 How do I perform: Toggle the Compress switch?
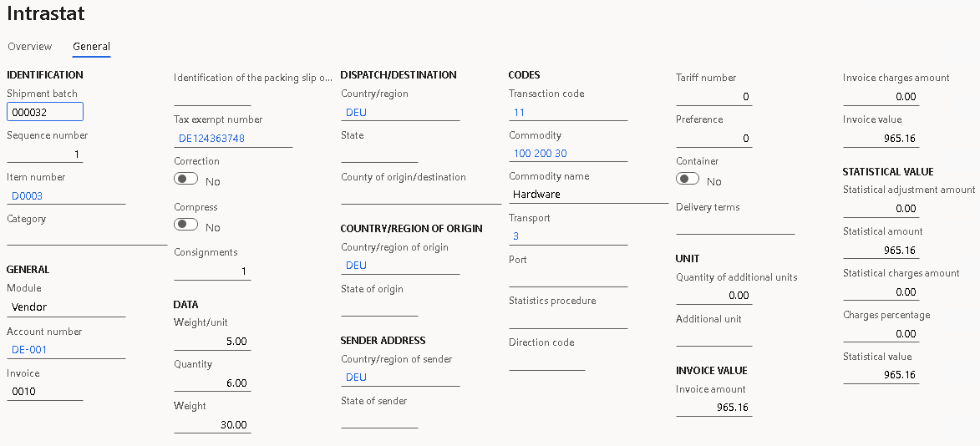[186, 225]
